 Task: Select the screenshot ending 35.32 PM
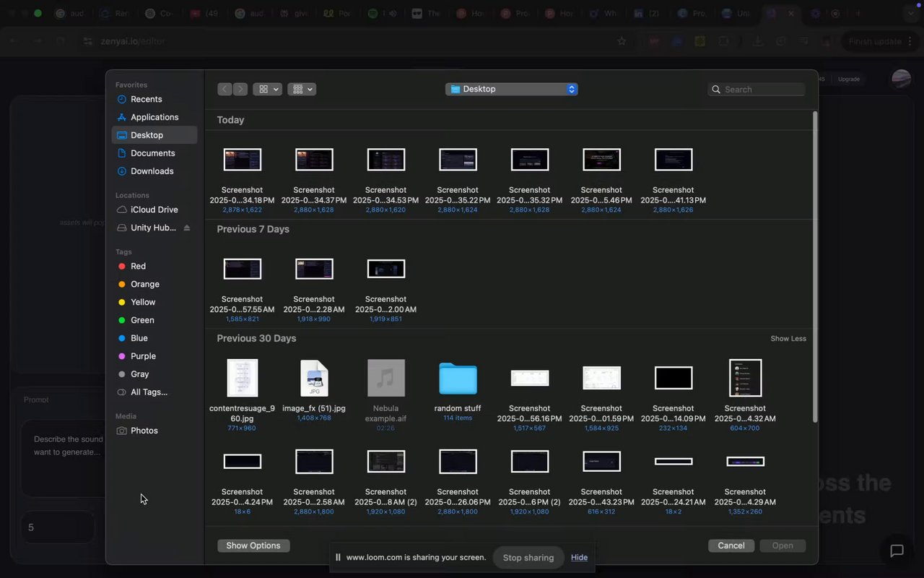point(530,160)
